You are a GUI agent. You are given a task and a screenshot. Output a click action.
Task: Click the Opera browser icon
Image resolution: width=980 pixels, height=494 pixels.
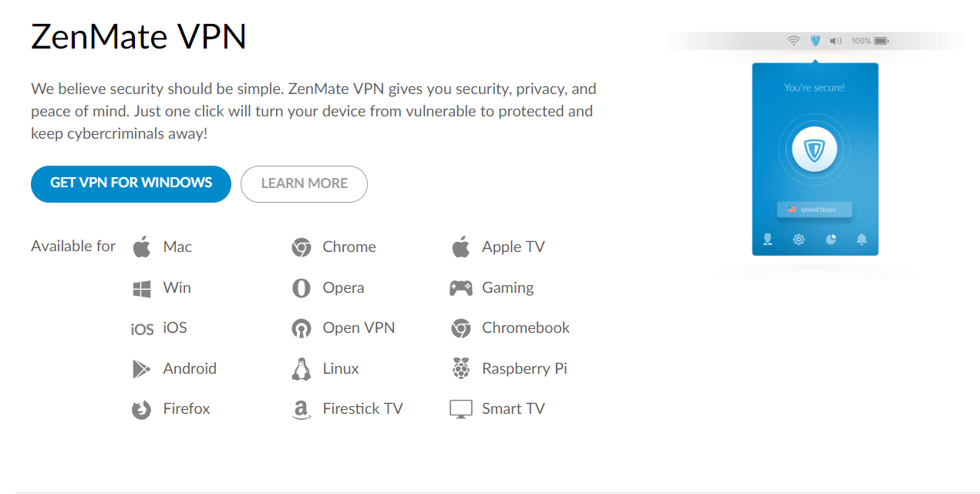[x=301, y=287]
